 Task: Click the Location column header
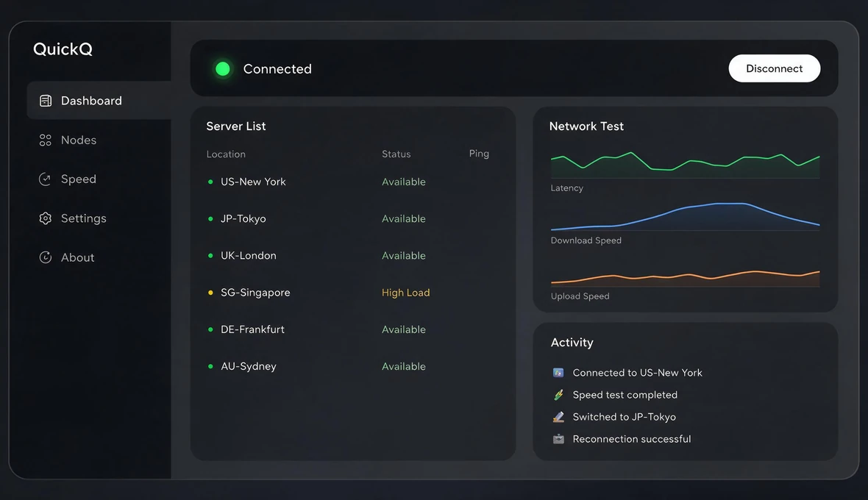(226, 154)
